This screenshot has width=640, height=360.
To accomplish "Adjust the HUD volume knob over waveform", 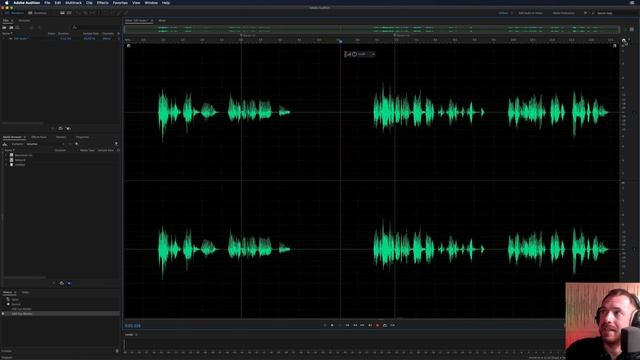I will pyautogui.click(x=354, y=54).
